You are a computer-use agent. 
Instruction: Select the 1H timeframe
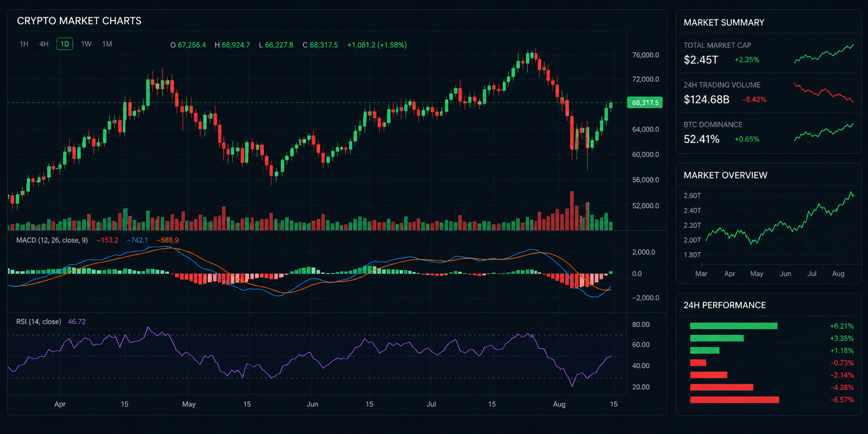point(24,44)
